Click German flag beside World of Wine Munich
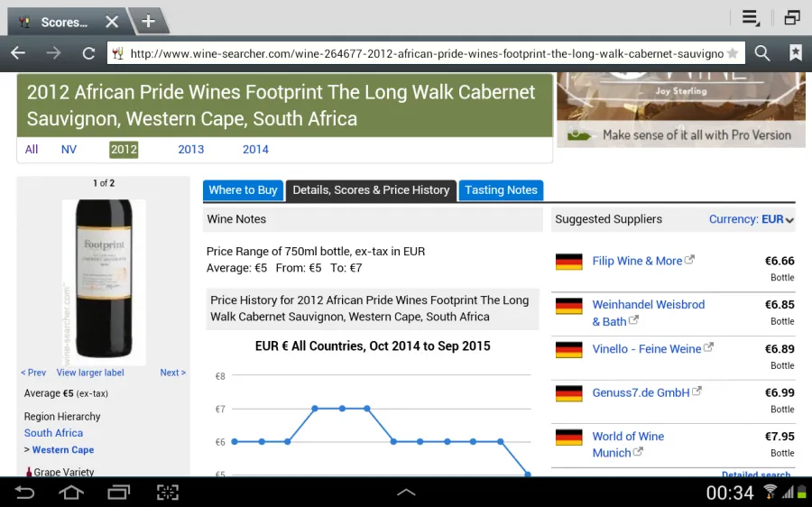 [568, 438]
